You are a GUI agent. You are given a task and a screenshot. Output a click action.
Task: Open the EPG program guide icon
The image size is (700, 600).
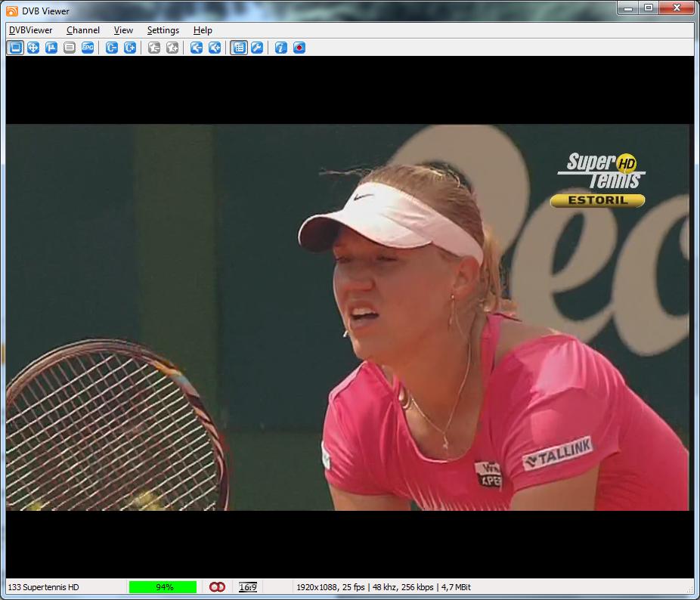88,48
